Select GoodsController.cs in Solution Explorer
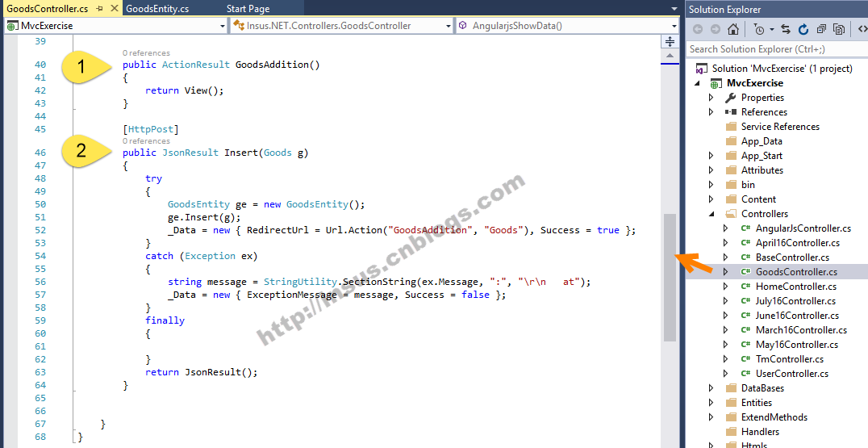This screenshot has width=868, height=448. click(x=796, y=272)
